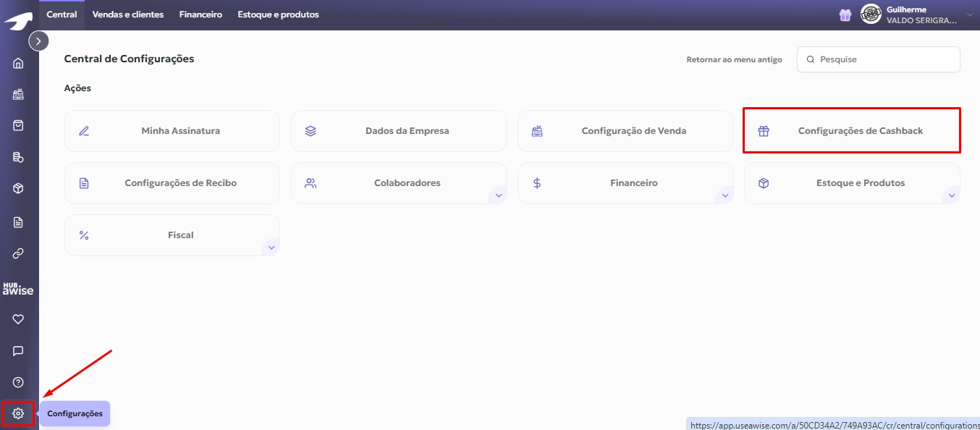Click the box/cube sidebar icon
This screenshot has width=980, height=430.
click(x=18, y=188)
